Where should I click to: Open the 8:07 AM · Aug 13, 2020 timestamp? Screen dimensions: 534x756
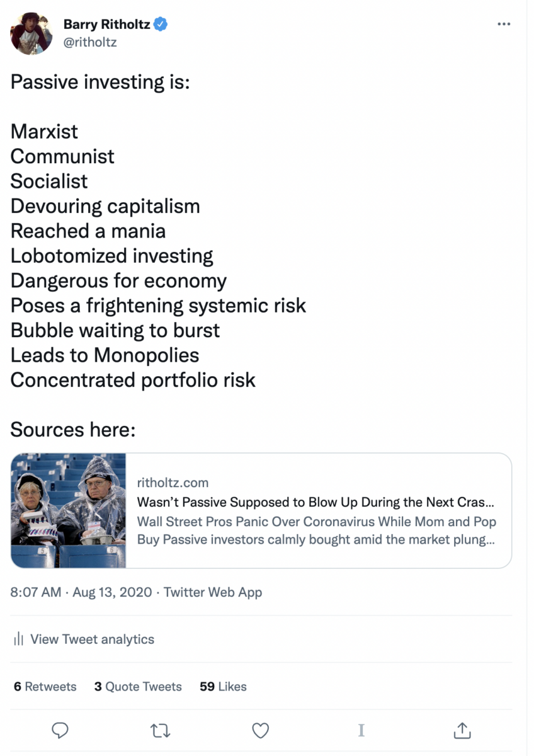[81, 592]
